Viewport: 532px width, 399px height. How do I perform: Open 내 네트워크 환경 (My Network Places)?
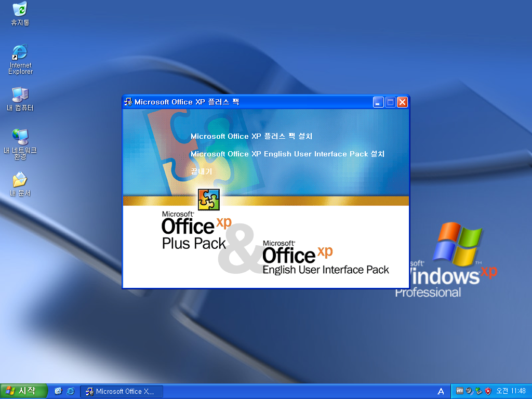pos(19,138)
